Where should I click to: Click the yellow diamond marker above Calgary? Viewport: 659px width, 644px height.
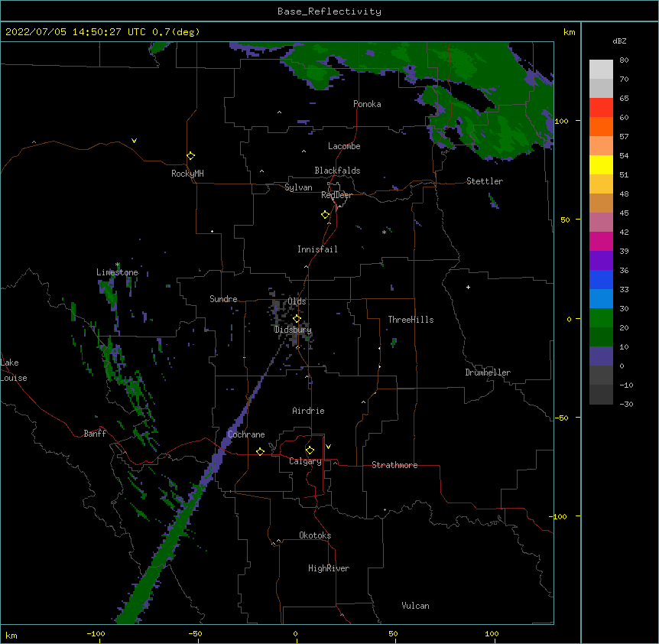click(x=310, y=450)
